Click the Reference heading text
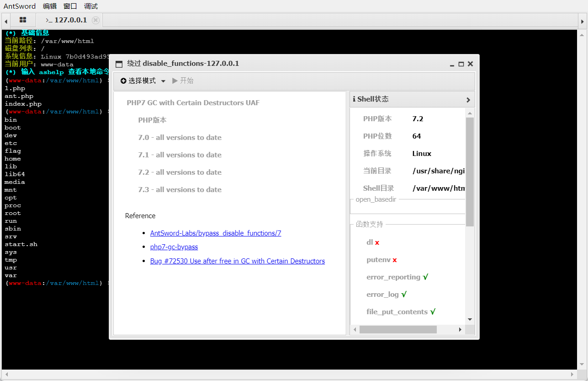Screen dimensions: 588x381 pos(140,216)
